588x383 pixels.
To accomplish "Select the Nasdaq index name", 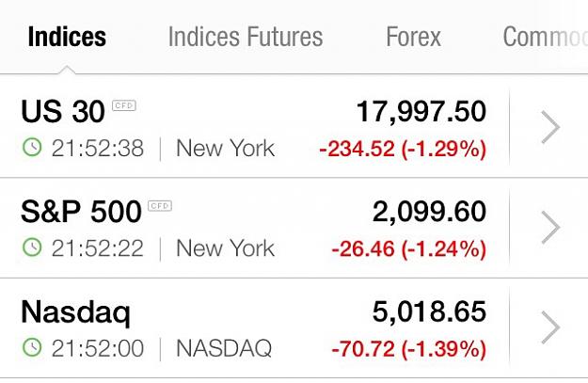I will [76, 312].
